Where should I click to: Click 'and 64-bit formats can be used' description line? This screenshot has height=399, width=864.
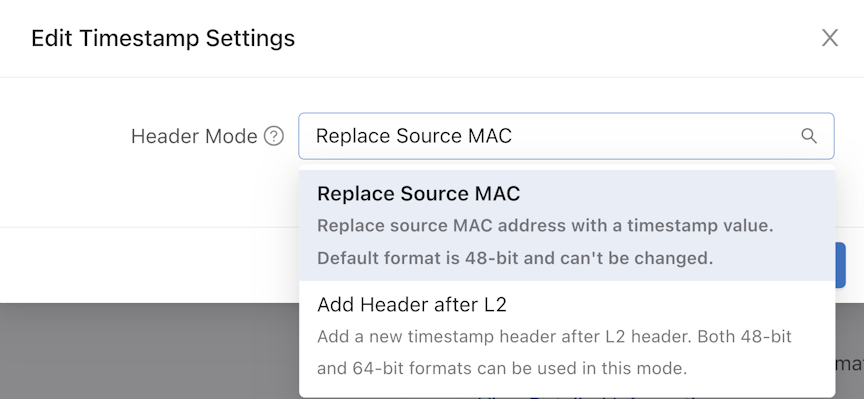pyautogui.click(x=502, y=368)
